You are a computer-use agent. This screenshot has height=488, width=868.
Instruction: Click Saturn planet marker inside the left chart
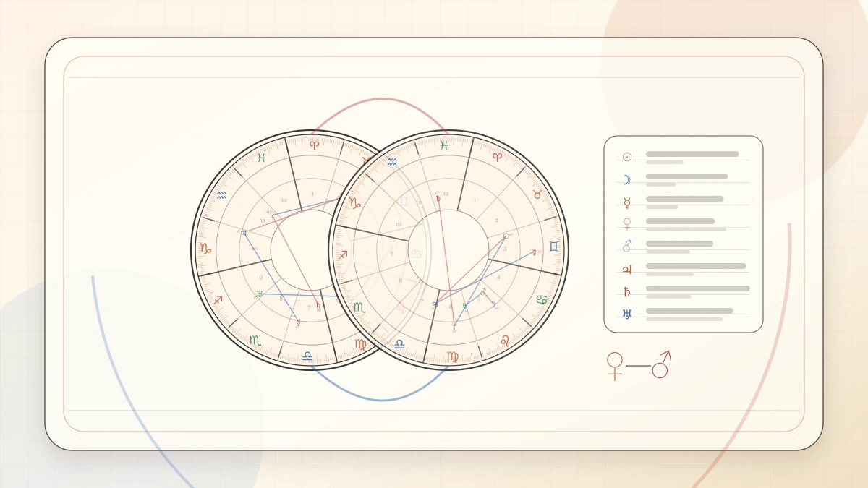click(318, 305)
